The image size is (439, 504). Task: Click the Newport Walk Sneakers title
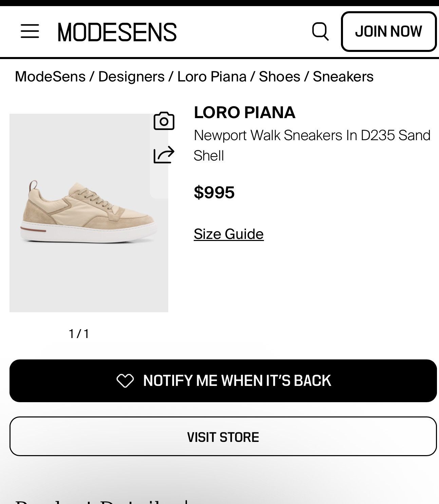312,145
